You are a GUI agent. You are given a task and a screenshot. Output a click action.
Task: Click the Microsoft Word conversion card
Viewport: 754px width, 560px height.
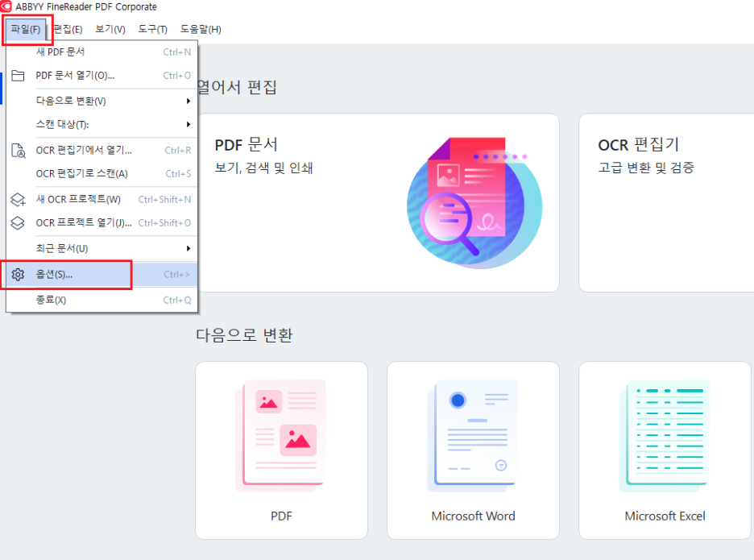click(473, 450)
